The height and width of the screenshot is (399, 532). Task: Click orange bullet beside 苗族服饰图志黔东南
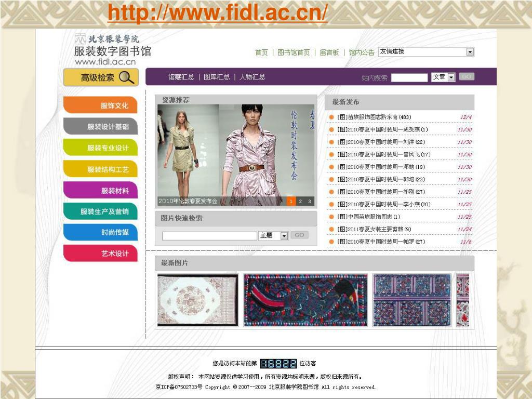[x=331, y=117]
